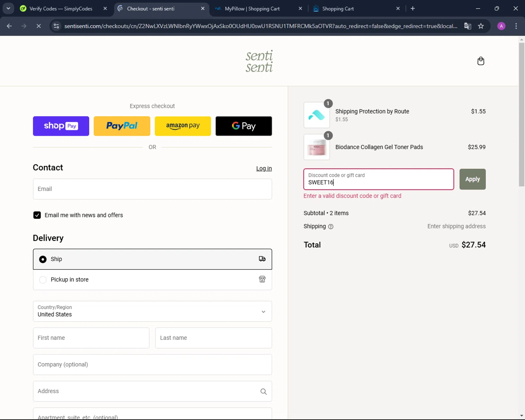Click the Company (optional) field
The height and width of the screenshot is (420, 525).
(x=152, y=365)
